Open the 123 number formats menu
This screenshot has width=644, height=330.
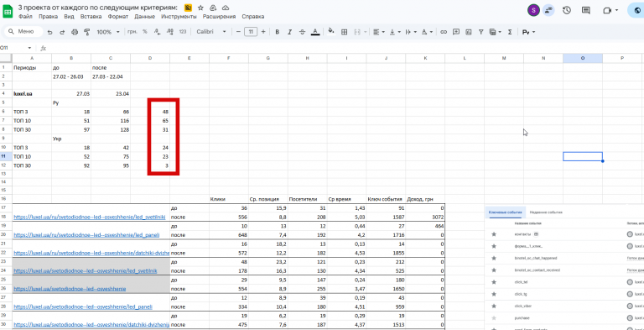coord(183,32)
